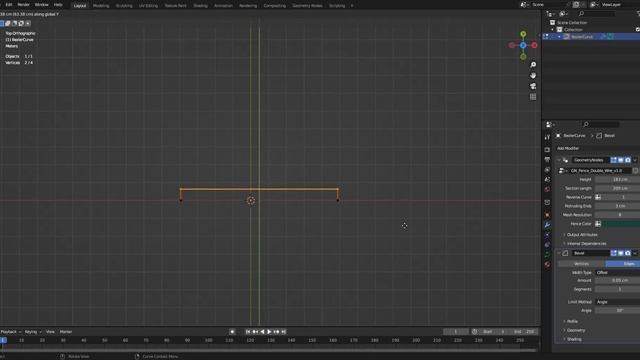Toggle Bevel modifier edit mode display
This screenshot has width=640, height=360.
pyautogui.click(x=613, y=253)
